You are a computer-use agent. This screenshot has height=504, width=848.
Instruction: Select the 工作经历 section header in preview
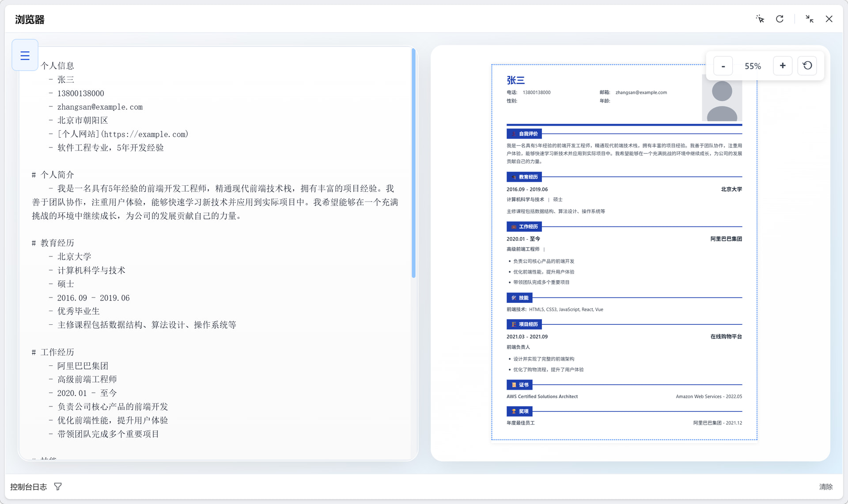click(524, 226)
